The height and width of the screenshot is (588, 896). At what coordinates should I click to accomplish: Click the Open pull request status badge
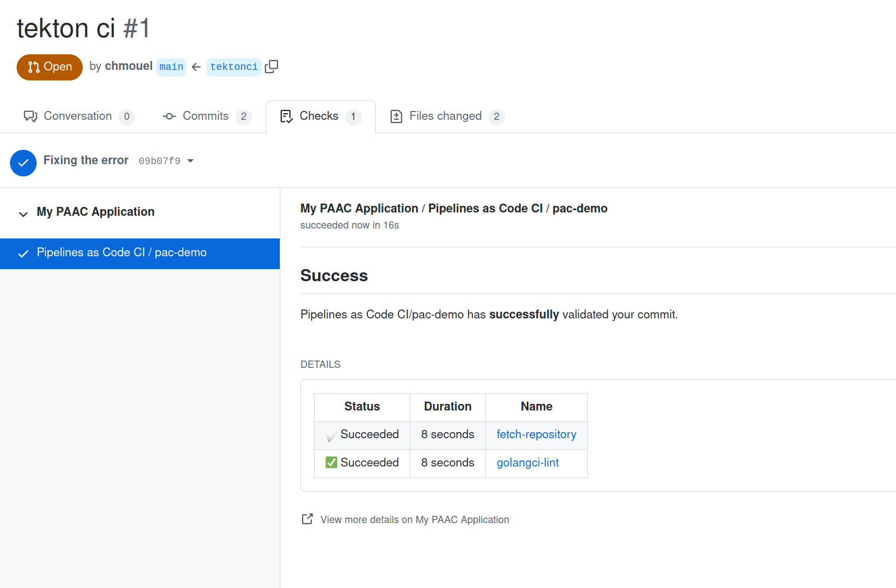coord(49,67)
